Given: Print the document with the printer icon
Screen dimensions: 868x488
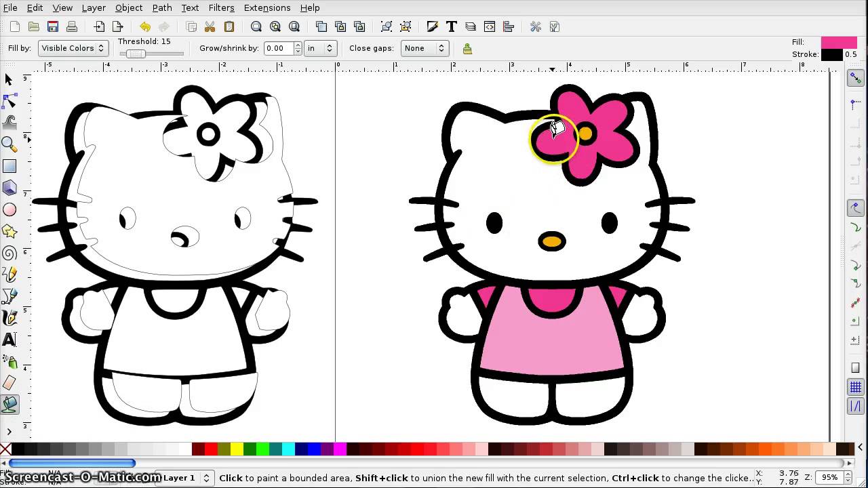Looking at the screenshot, I should [x=72, y=27].
